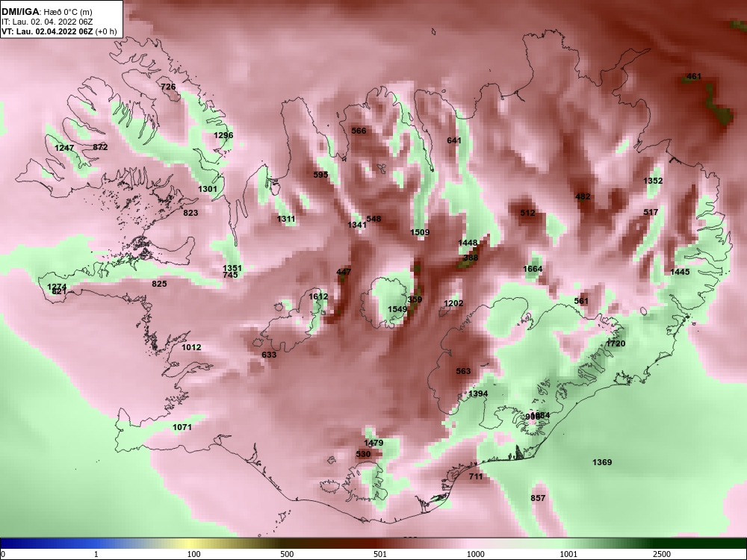This screenshot has height=560, width=747.
Task: Click the 1351 height label
Action: 232,268
